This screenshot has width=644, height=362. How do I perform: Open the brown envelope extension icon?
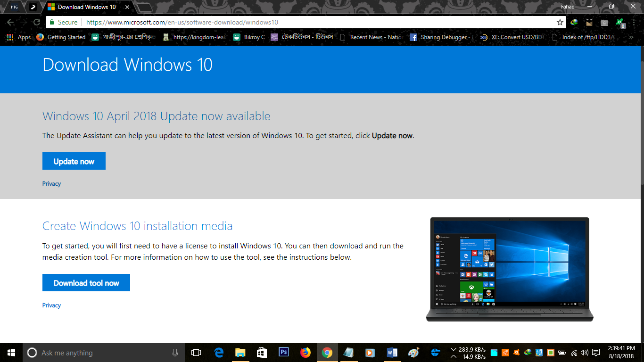[x=589, y=22]
